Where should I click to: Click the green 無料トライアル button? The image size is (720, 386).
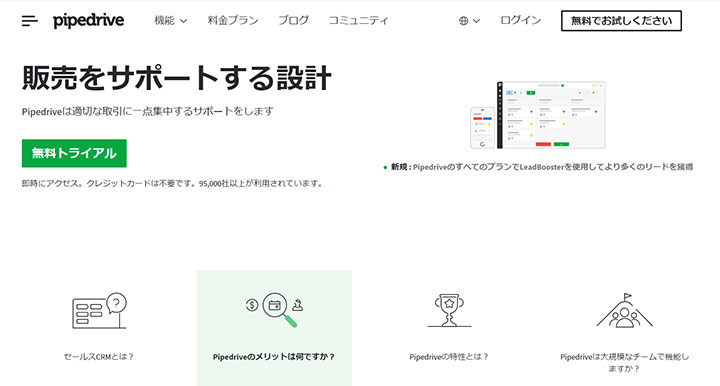[74, 153]
